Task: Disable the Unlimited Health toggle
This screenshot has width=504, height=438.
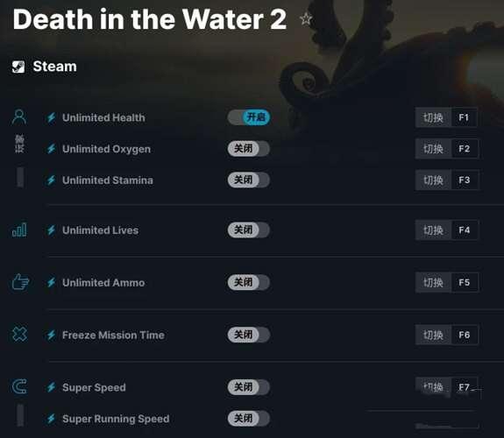Action: click(249, 117)
